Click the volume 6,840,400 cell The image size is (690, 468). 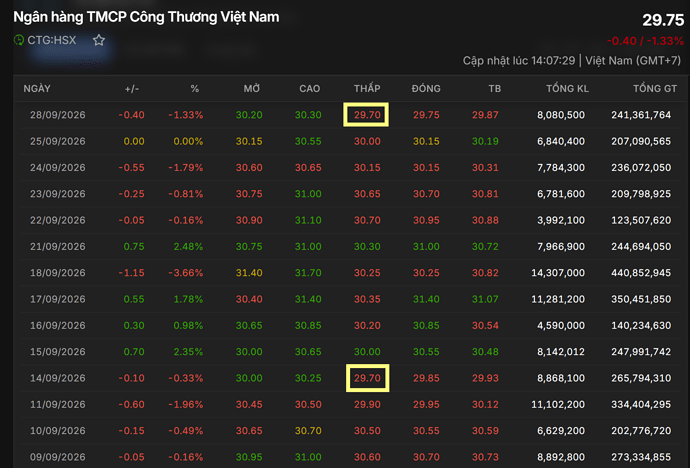[561, 141]
